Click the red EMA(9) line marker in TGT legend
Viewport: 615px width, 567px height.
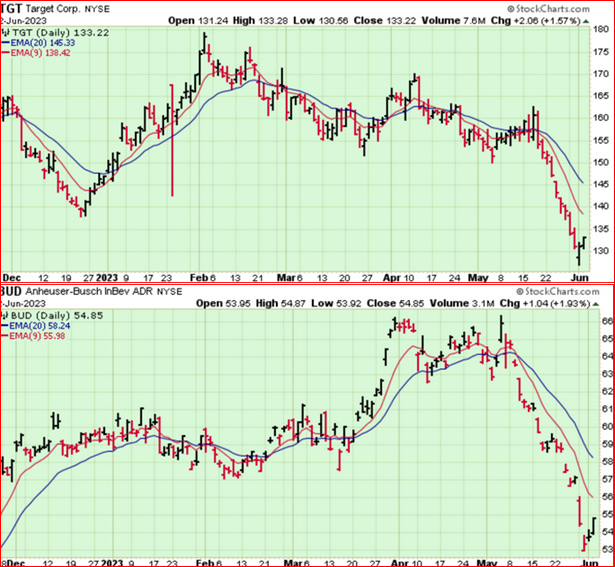pos(5,53)
